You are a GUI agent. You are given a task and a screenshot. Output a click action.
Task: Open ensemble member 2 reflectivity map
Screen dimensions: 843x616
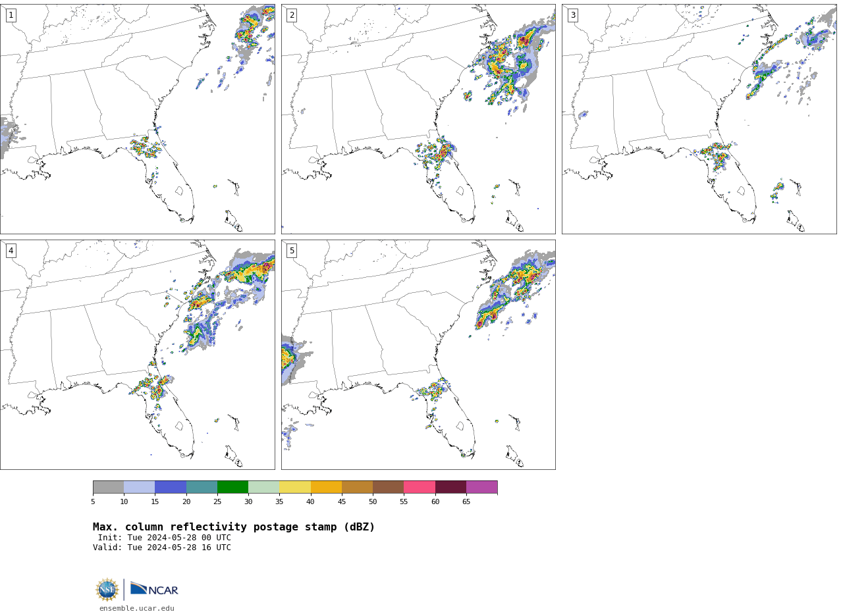click(418, 119)
